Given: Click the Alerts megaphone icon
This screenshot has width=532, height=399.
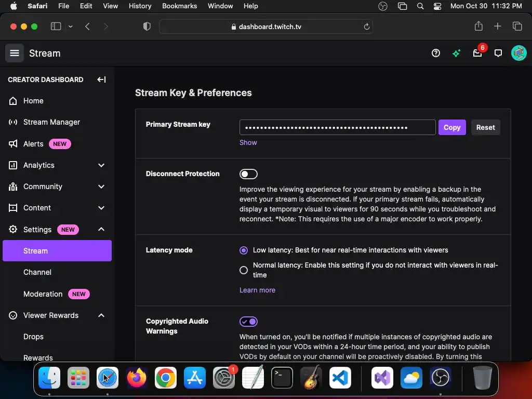Looking at the screenshot, I should [13, 144].
